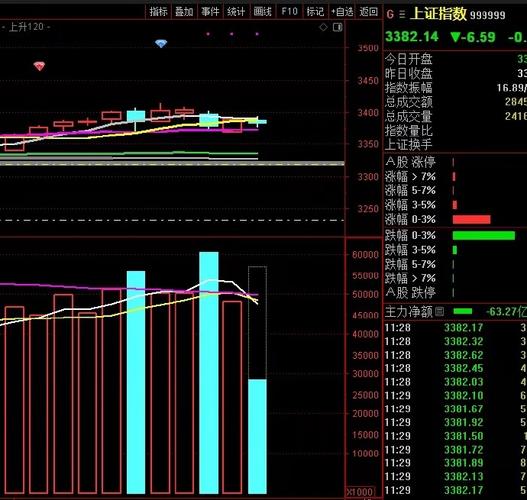Open the small icon beside 主力净额
Viewport: 527px width, 500px height.
[x=439, y=312]
